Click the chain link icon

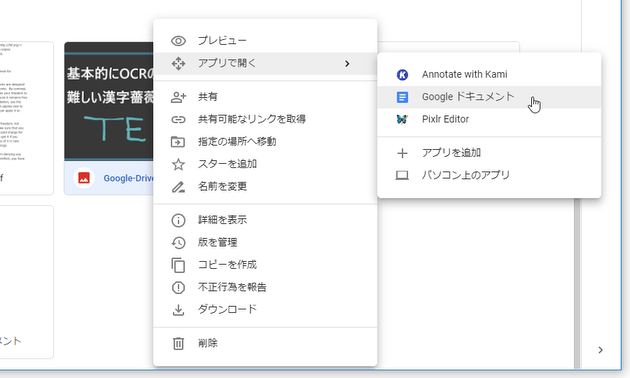click(x=178, y=119)
